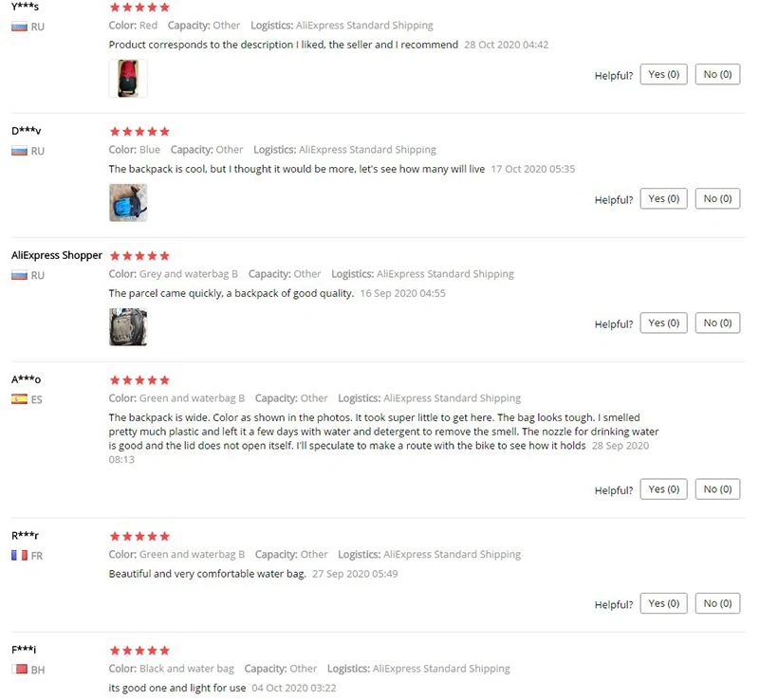Click the star rating on F***i review
The image size is (759, 700).
[139, 650]
